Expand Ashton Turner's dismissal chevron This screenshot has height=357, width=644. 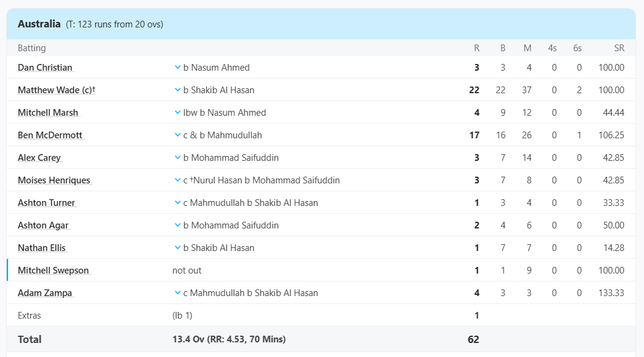(177, 203)
